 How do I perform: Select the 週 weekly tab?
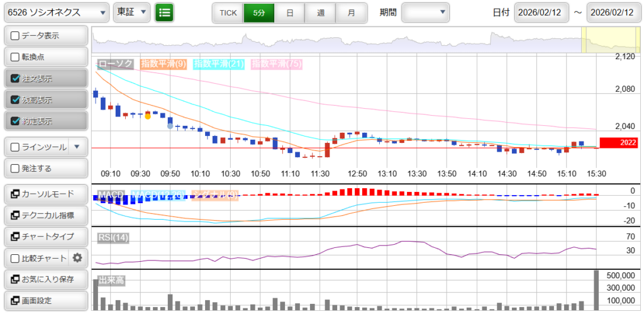pyautogui.click(x=321, y=13)
